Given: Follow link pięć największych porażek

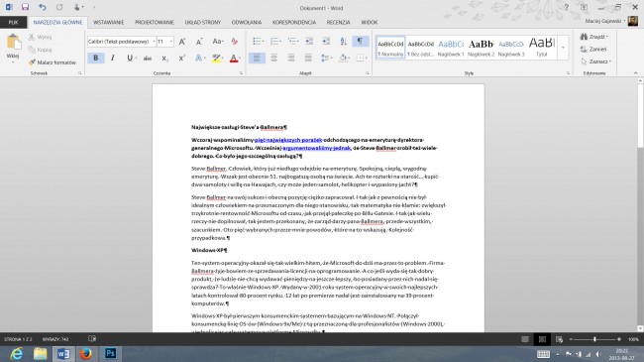Looking at the screenshot, I should [288, 140].
